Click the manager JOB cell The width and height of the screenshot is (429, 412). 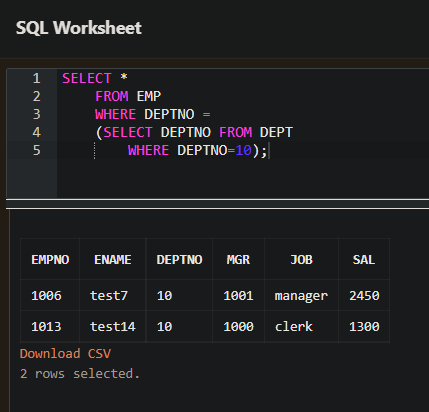[301, 296]
